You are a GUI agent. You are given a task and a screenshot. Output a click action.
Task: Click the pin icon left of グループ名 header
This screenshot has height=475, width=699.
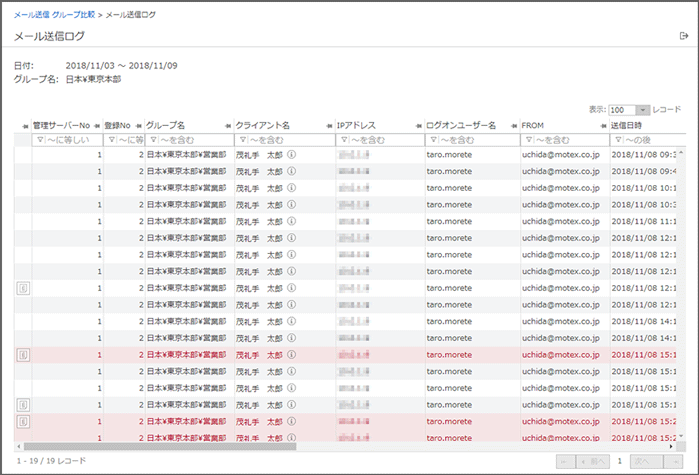pos(139,127)
